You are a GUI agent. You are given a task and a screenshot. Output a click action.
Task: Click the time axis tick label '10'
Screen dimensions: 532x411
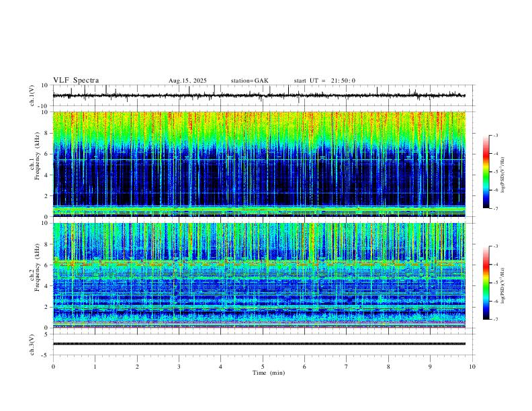point(472,367)
